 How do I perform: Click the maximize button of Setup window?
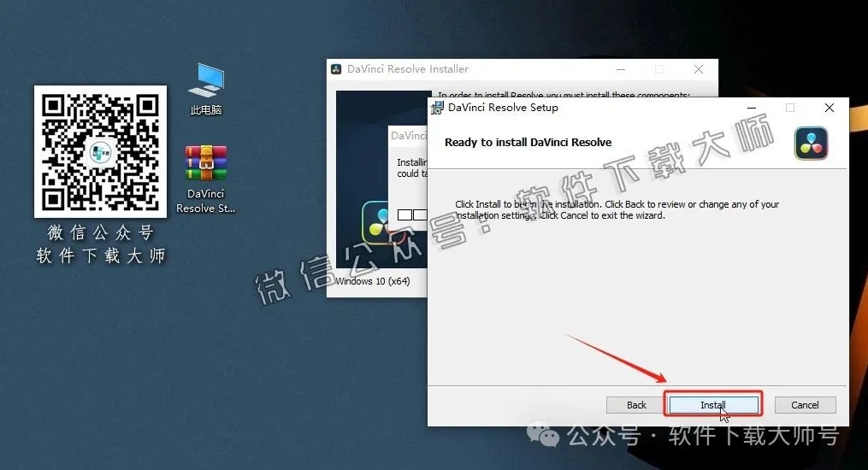click(x=790, y=108)
